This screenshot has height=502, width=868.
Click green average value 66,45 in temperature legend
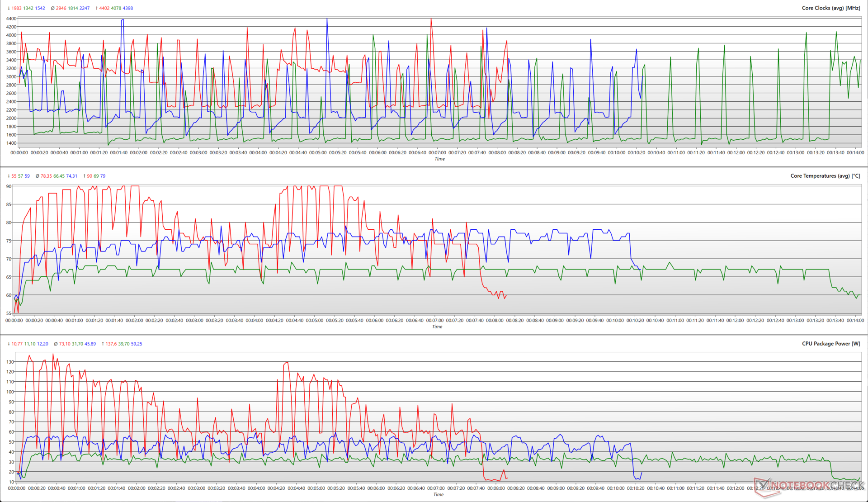[x=59, y=176]
